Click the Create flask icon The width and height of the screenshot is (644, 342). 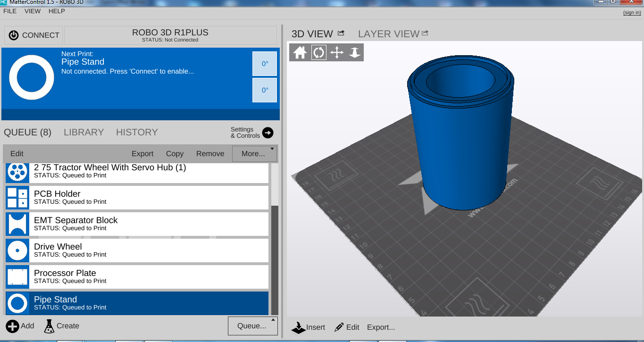[x=49, y=326]
